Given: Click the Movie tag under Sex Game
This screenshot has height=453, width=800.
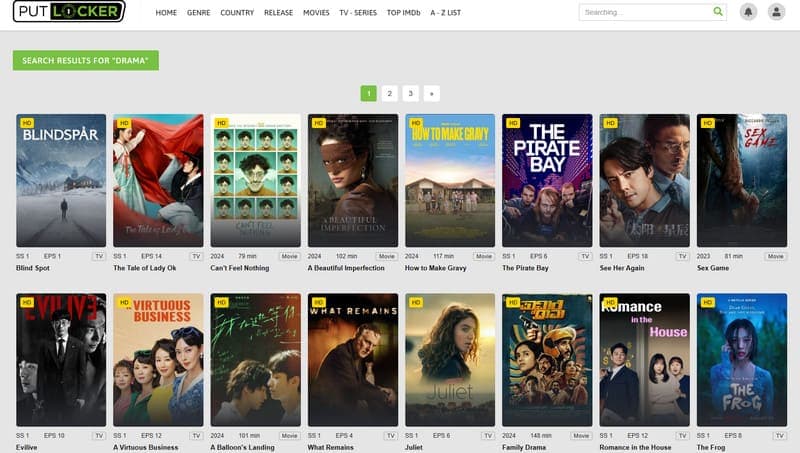Looking at the screenshot, I should coord(776,256).
